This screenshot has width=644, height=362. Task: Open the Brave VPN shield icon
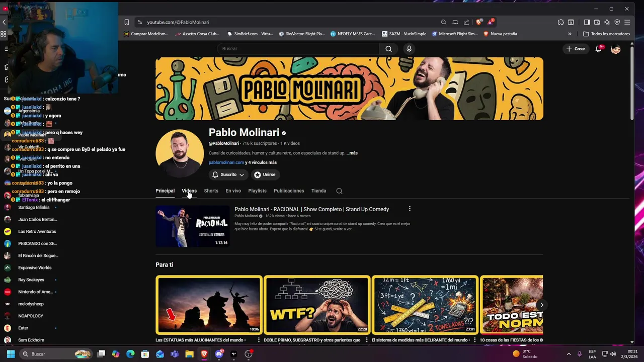tap(617, 22)
